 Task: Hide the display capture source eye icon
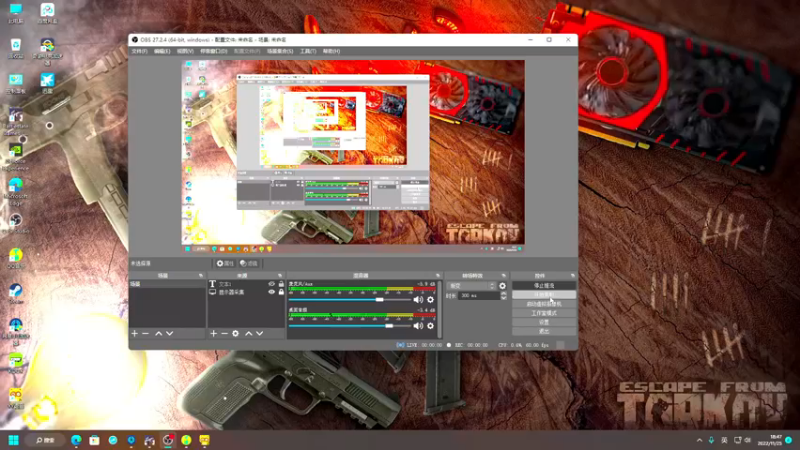coord(271,292)
